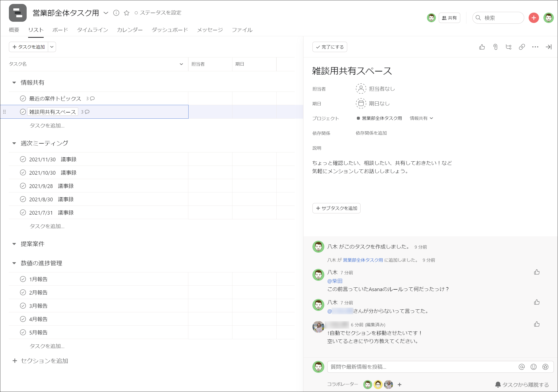Image resolution: width=558 pixels, height=392 pixels.
Task: Check off 2021/11/30 議事録 task
Action: pyautogui.click(x=23, y=159)
